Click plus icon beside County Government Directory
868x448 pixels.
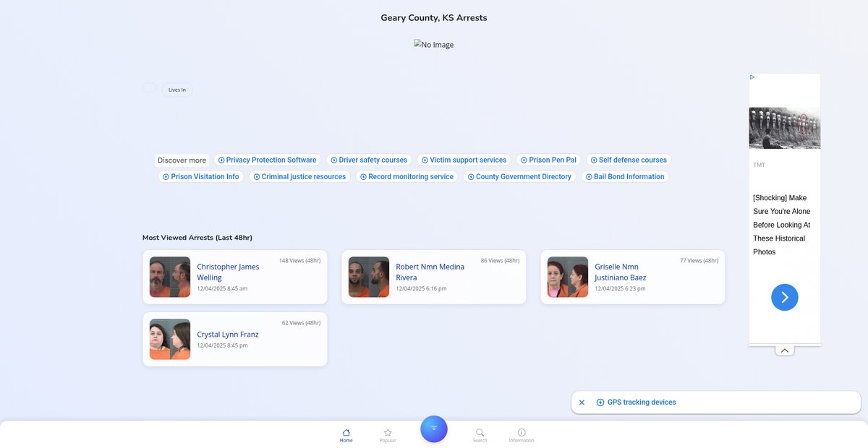click(x=471, y=177)
